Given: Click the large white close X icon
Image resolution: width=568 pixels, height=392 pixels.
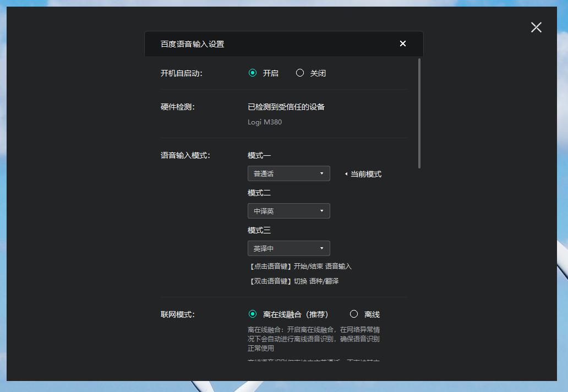Looking at the screenshot, I should click(x=536, y=27).
